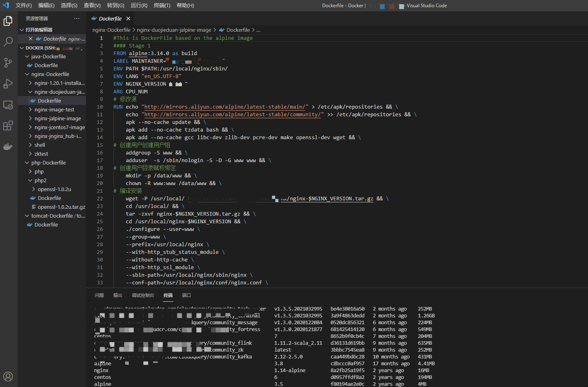Open the Search view icon

click(x=8, y=42)
